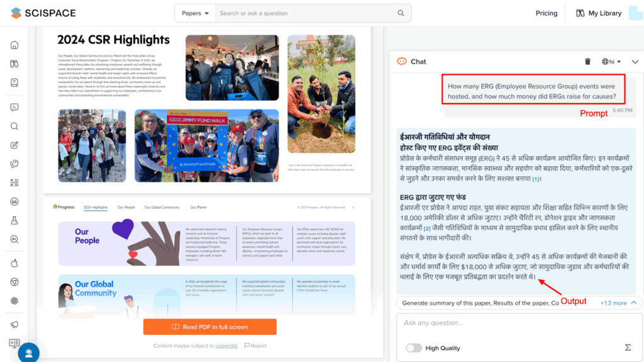
Task: Click the megaphone announcements icon in sidebar
Action: [14, 324]
